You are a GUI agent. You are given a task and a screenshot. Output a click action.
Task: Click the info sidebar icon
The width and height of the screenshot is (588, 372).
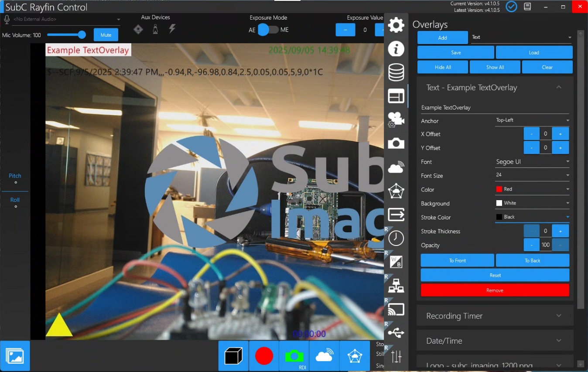[396, 49]
